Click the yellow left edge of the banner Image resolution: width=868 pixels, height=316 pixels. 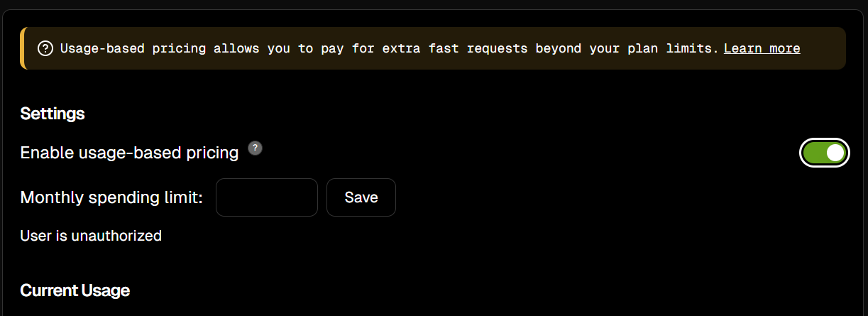coord(23,48)
